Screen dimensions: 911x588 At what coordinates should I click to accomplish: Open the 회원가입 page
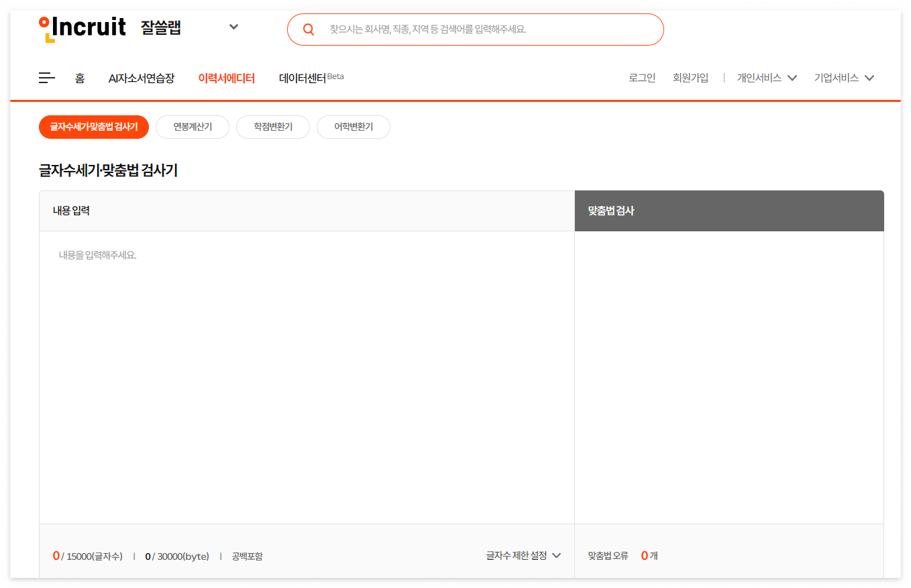[x=691, y=77]
